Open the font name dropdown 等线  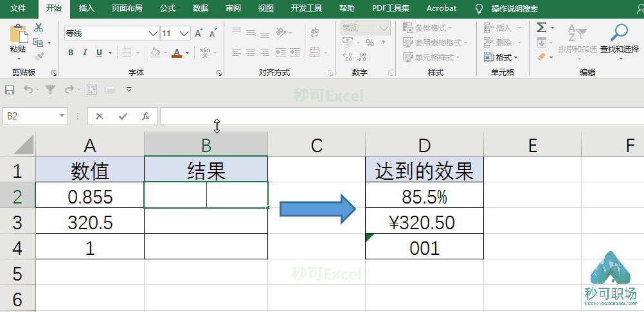click(x=153, y=33)
